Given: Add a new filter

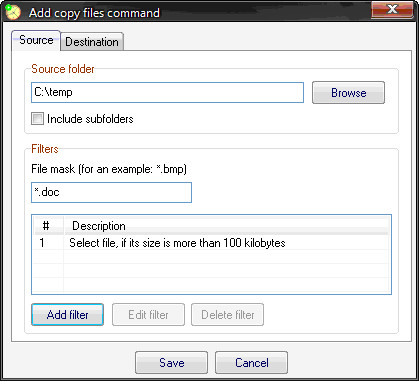Looking at the screenshot, I should pos(68,315).
